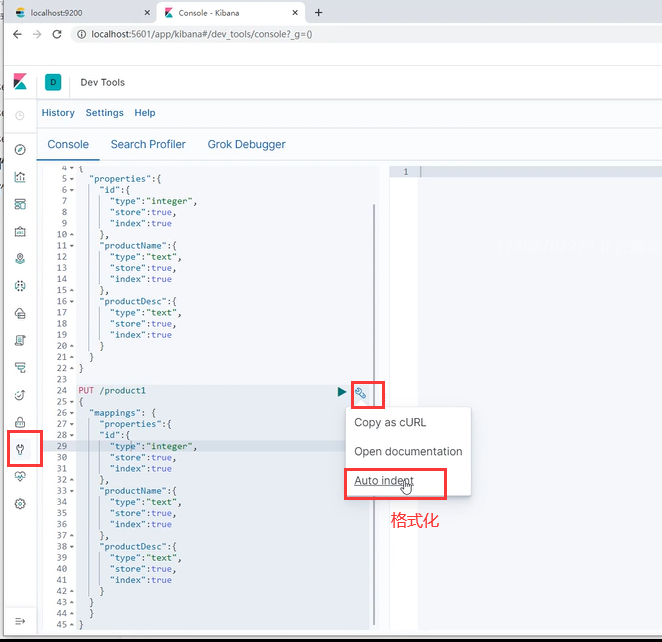Click "productName":{ on line 33
662x642 pixels.
coord(138,491)
